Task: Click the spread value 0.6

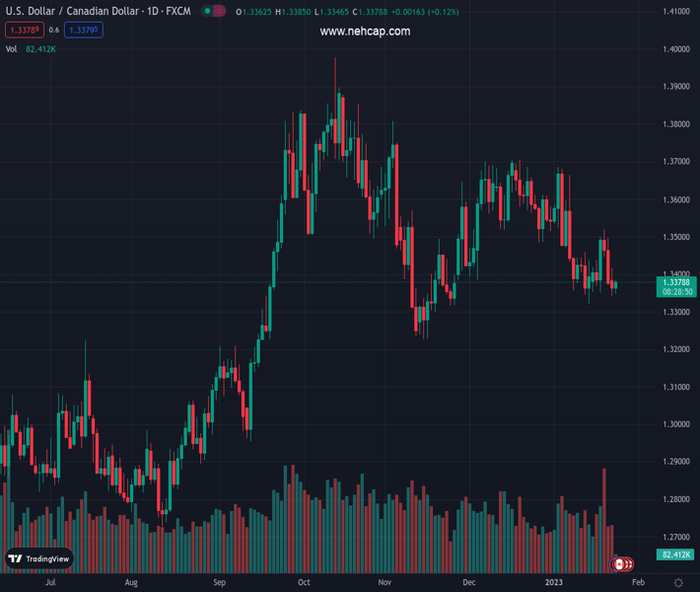Action: coord(53,31)
